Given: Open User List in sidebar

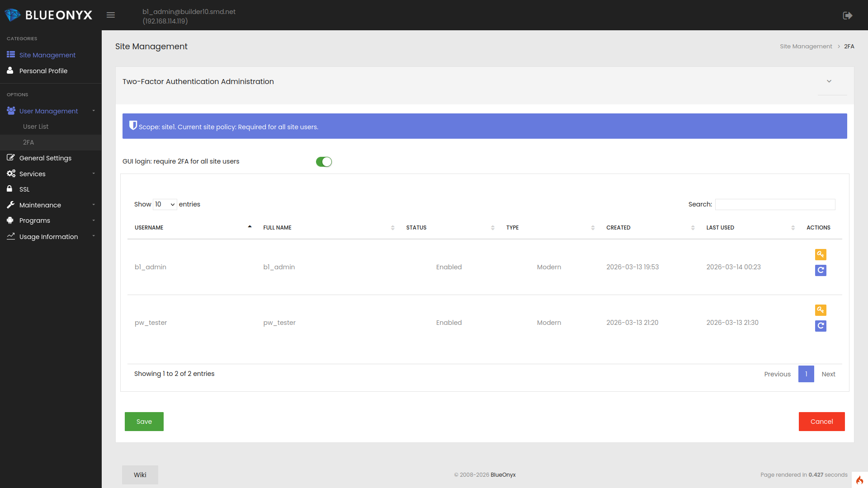Looking at the screenshot, I should point(36,127).
